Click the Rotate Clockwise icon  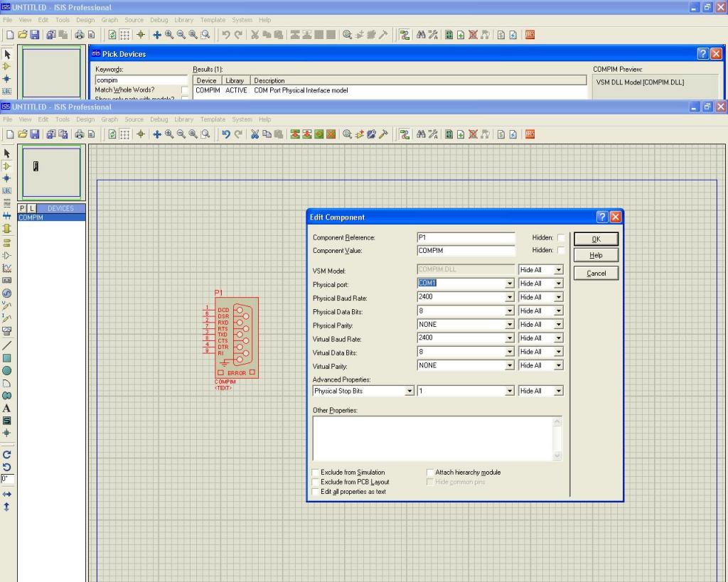click(x=7, y=454)
